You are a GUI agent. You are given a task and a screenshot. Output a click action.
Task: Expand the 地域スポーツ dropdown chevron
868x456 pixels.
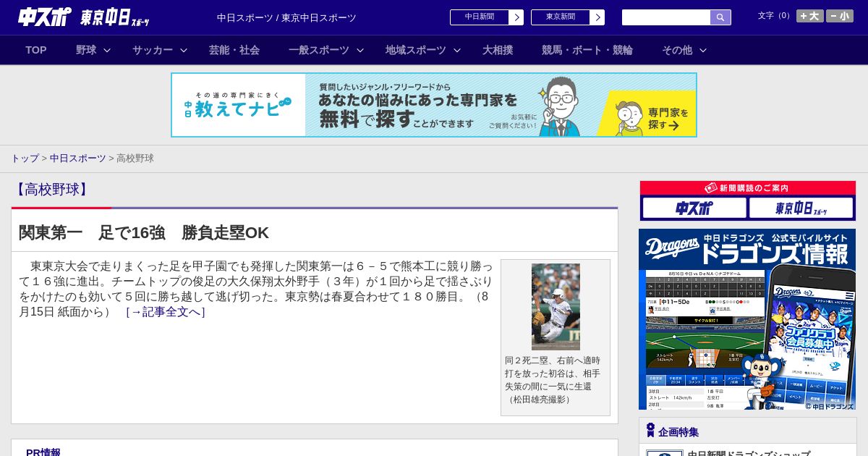pyautogui.click(x=457, y=50)
